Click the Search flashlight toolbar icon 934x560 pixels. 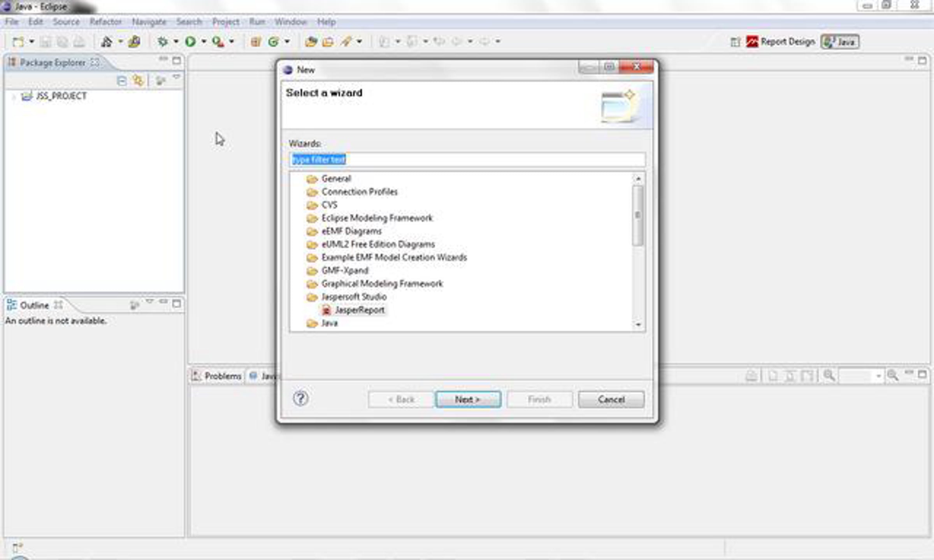click(346, 41)
